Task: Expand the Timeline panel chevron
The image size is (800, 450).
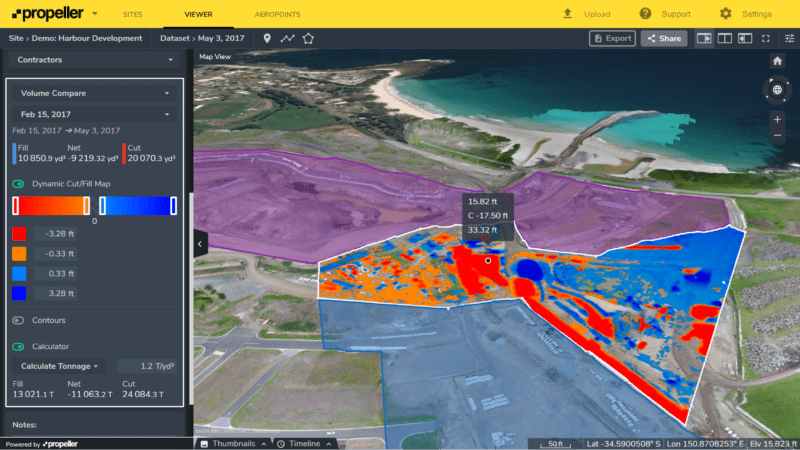Action: [329, 444]
